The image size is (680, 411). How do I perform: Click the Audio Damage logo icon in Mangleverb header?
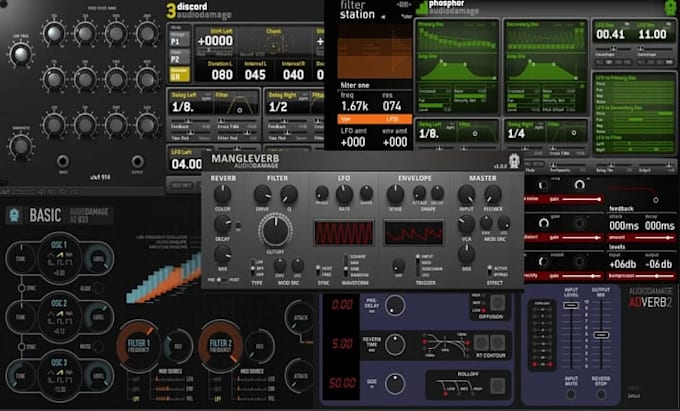pos(514,161)
